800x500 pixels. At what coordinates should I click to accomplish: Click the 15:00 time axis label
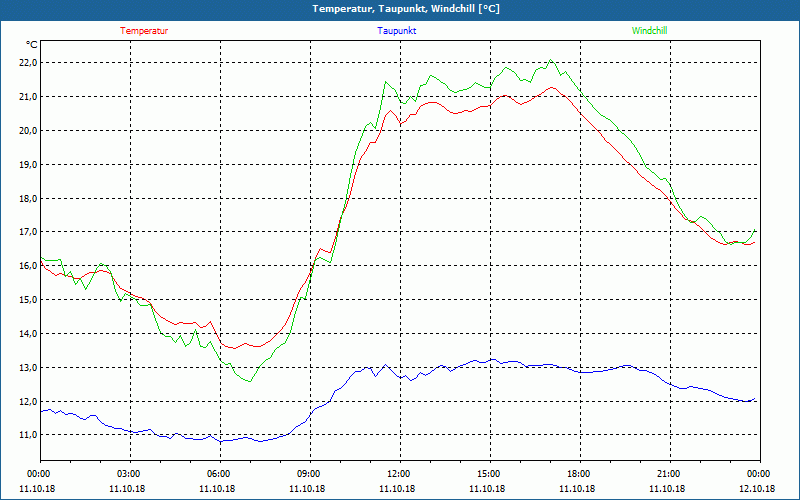pos(490,474)
